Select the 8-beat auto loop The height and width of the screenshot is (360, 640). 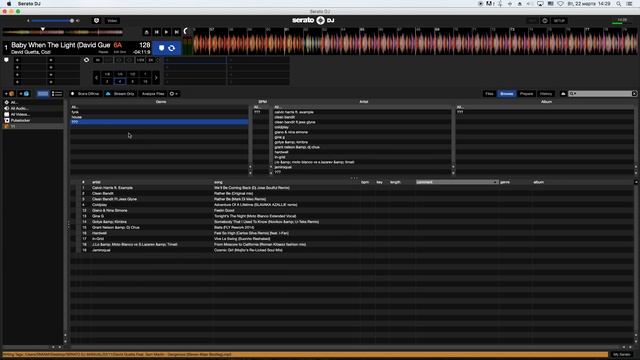tap(133, 82)
